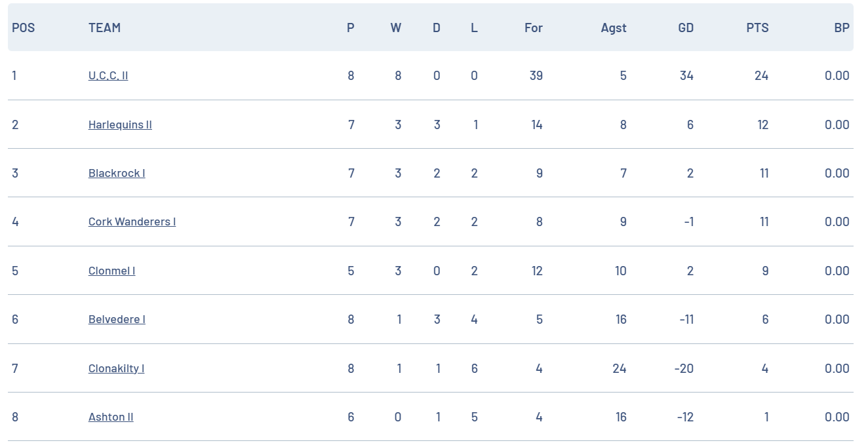Click the TEAM column header
Screen dimensions: 868x443
[x=104, y=28]
